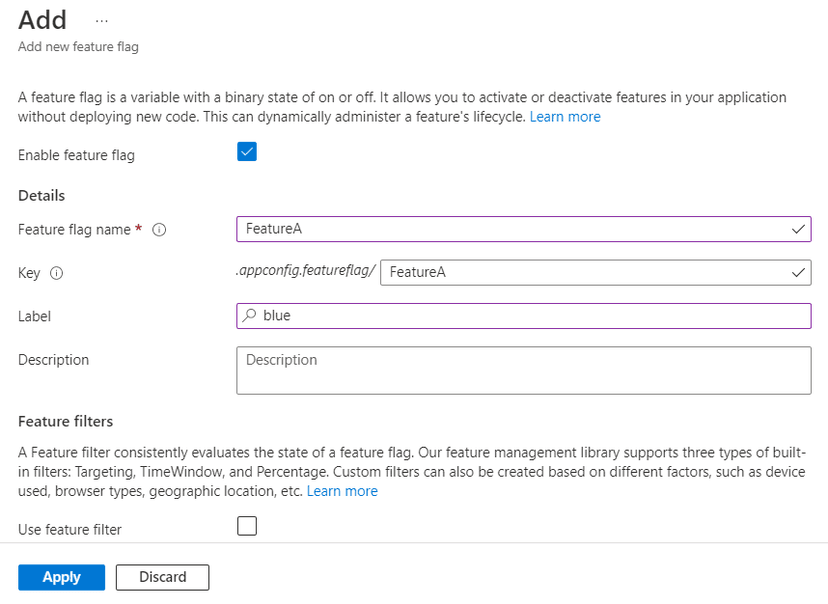Disable the Enable feature flag checkbox

click(246, 151)
